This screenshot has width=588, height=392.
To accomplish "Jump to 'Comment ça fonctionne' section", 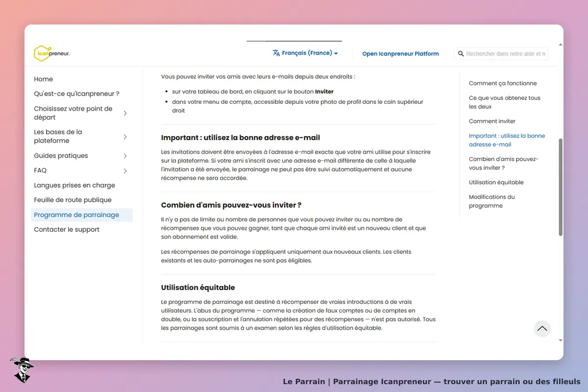I will click(x=503, y=83).
